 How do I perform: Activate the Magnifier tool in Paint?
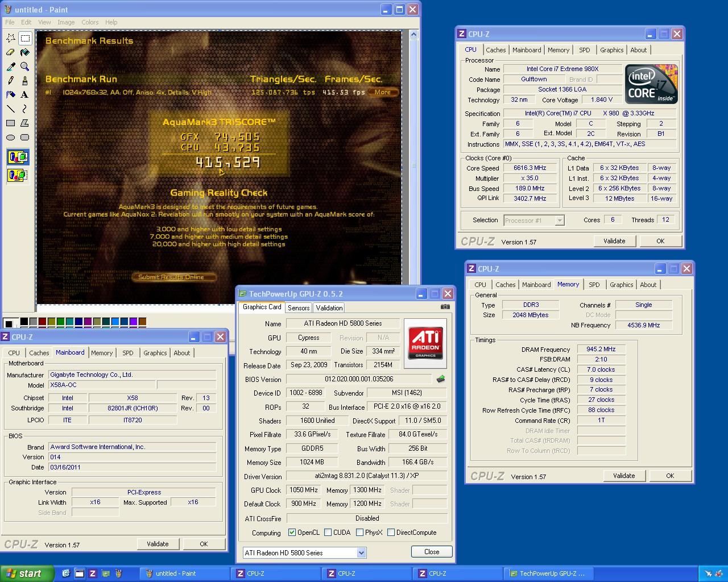[25, 66]
